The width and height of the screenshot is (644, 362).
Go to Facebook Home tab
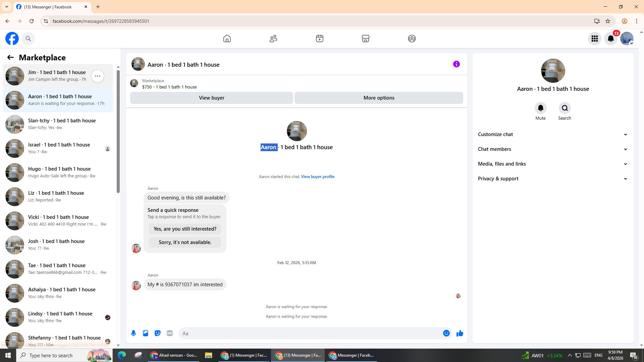coord(227,39)
